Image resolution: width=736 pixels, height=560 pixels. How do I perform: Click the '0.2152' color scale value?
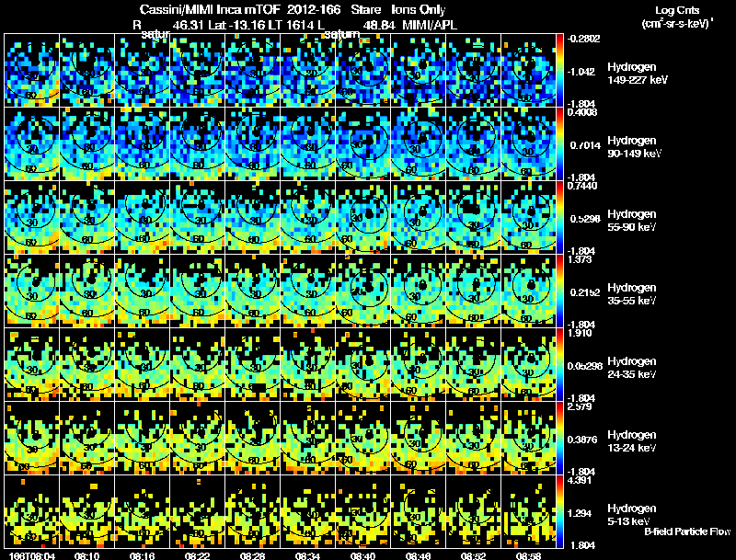pyautogui.click(x=583, y=292)
